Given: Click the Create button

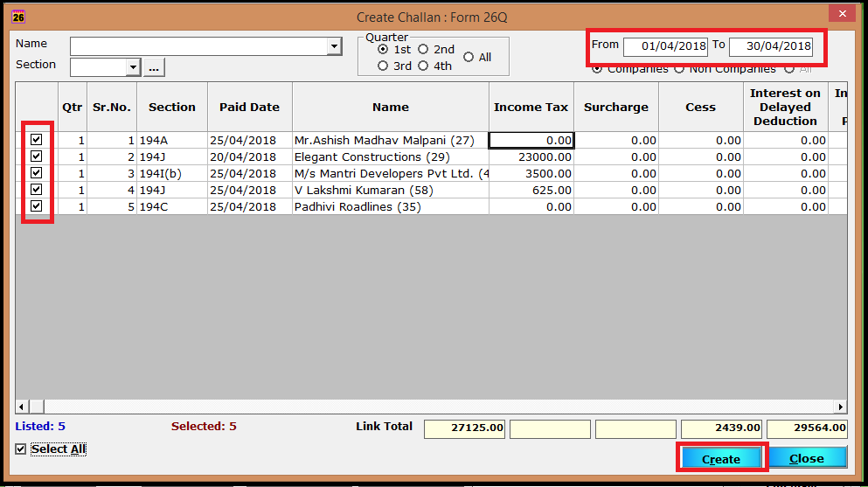Looking at the screenshot, I should pos(721,458).
